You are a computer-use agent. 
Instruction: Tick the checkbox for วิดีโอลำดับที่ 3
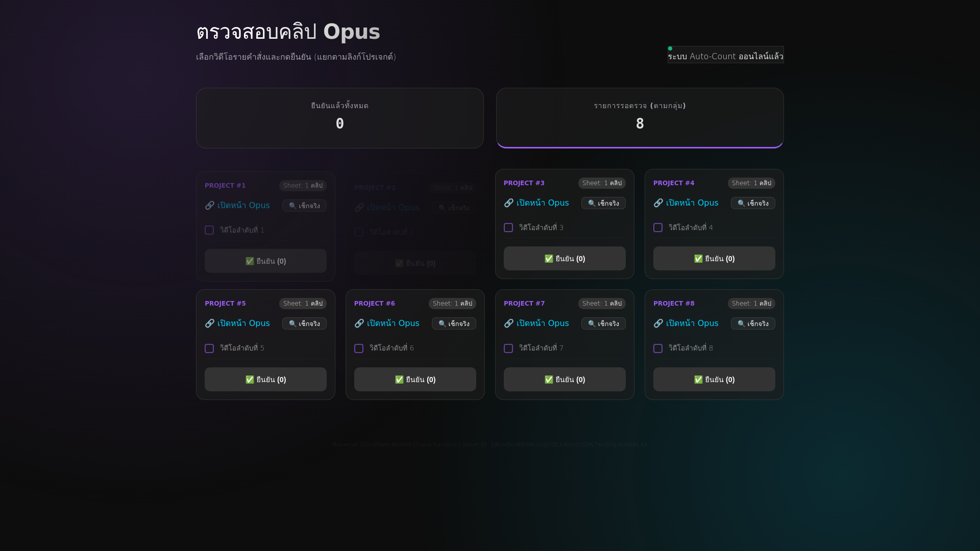508,228
